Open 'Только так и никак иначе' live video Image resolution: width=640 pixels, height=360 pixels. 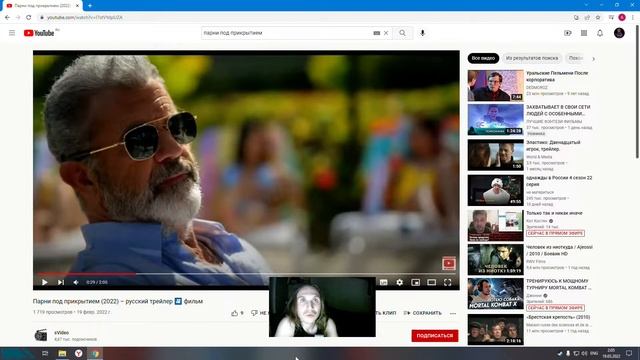coord(554,213)
